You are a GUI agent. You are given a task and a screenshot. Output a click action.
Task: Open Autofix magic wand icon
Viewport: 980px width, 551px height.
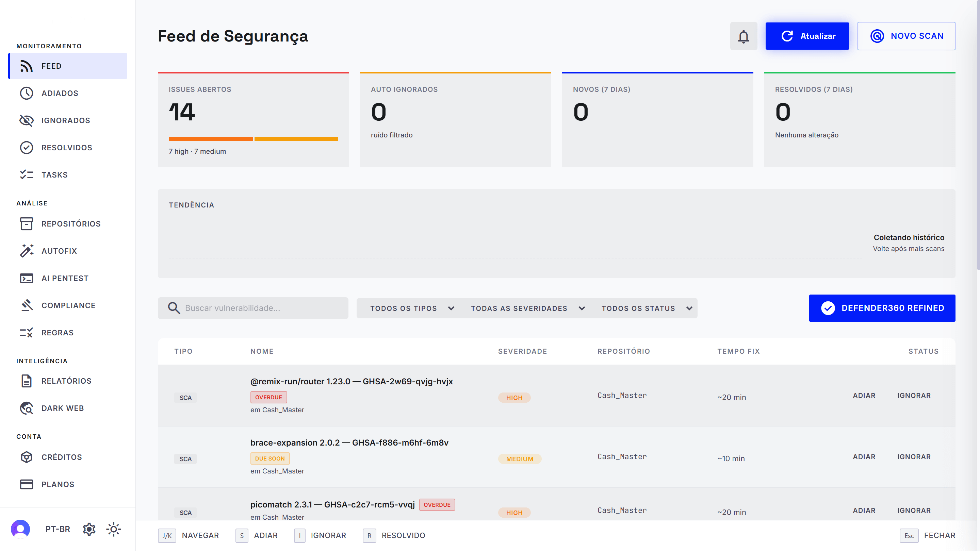click(x=26, y=251)
